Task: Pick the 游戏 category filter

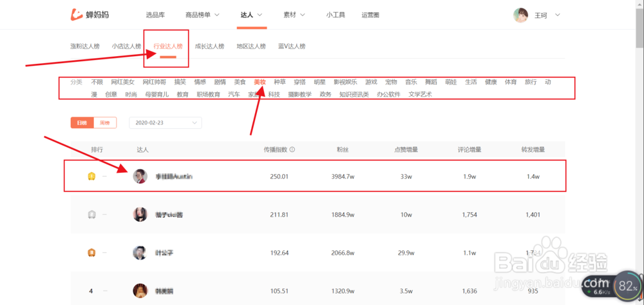Action: tap(372, 82)
